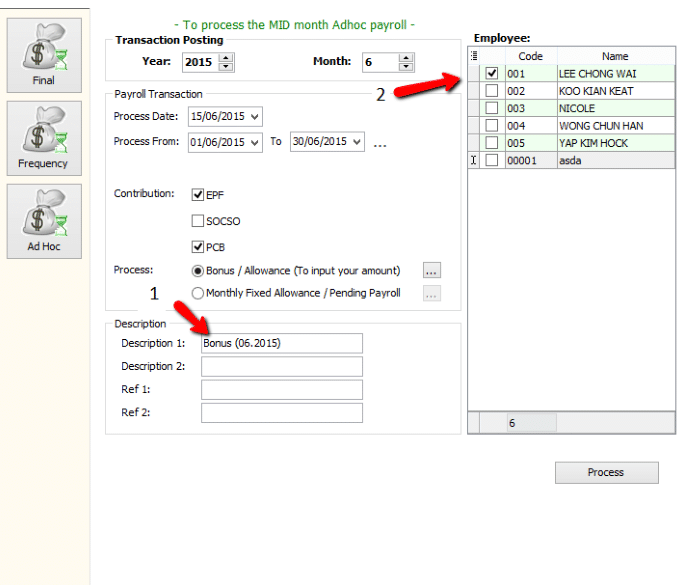Click the Month spinner arrows

tap(406, 62)
